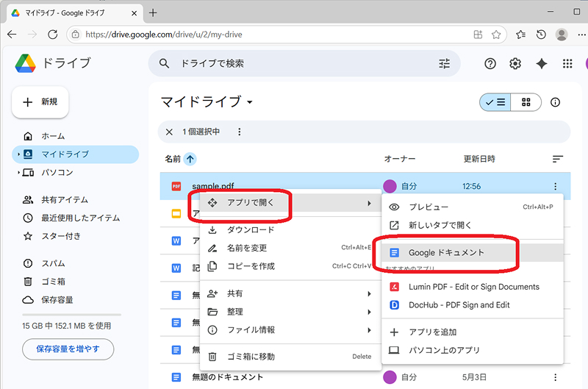Select パソコン上のアプリ in submenu
The image size is (588, 389).
tap(473, 350)
